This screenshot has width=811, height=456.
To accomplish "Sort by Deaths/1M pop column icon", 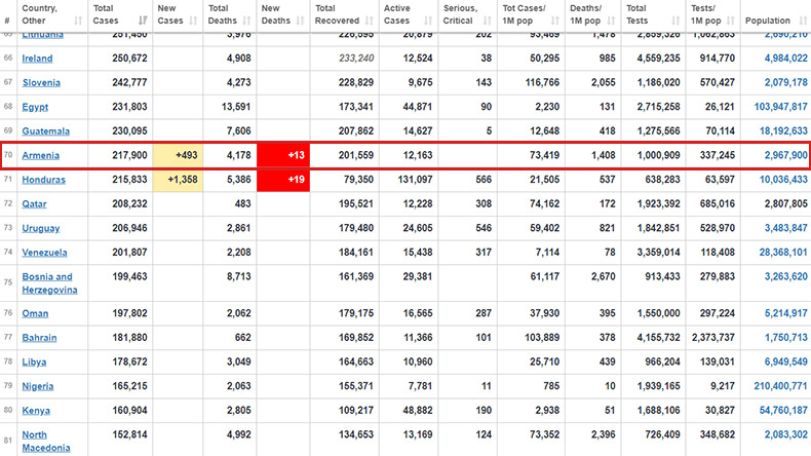I will [x=611, y=21].
